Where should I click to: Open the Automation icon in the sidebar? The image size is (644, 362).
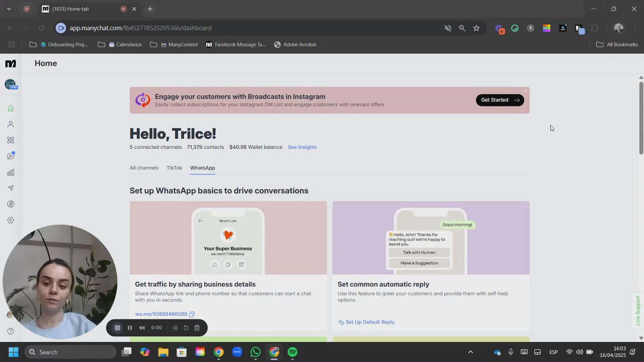pos(11,140)
